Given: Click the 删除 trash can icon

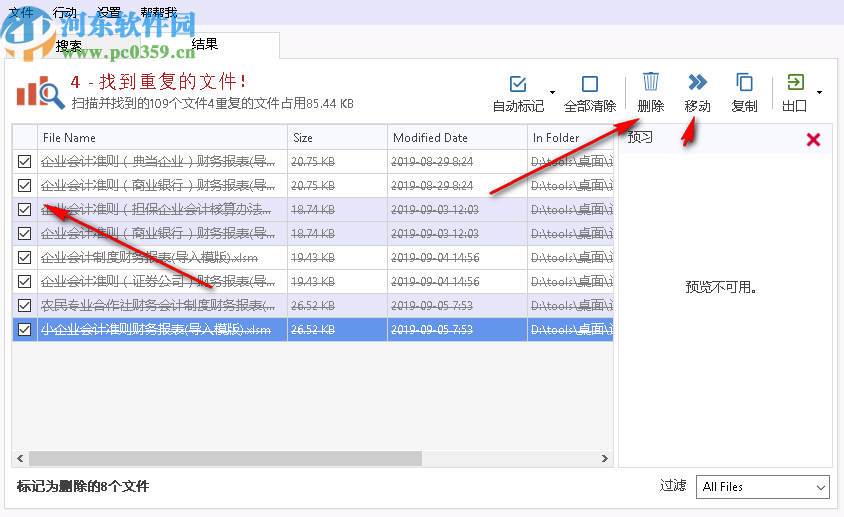Looking at the screenshot, I should [651, 82].
